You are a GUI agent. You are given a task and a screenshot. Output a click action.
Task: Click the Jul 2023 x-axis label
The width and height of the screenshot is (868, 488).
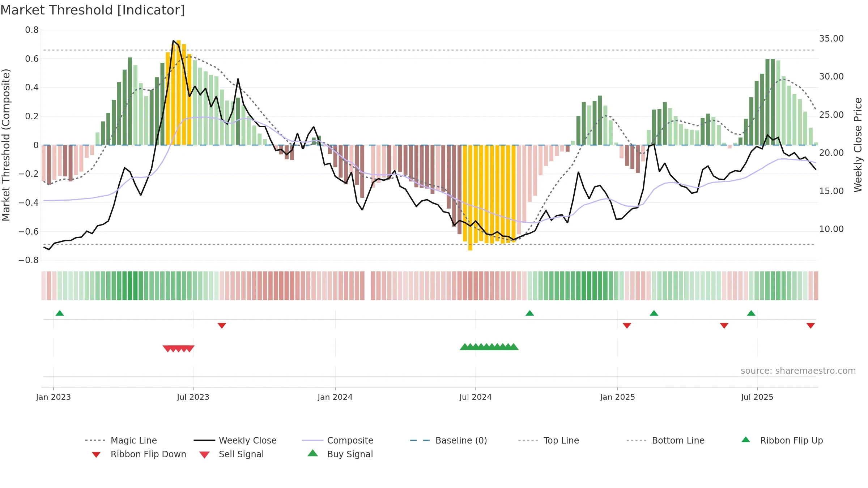[x=193, y=397]
